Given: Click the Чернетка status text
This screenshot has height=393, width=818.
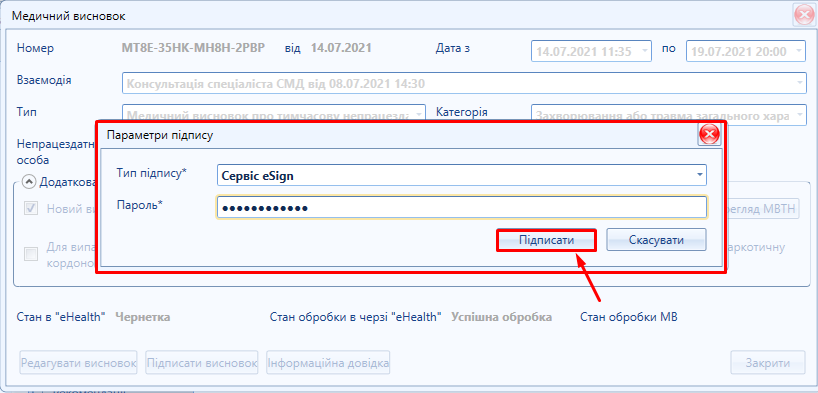Looking at the screenshot, I should (x=142, y=317).
